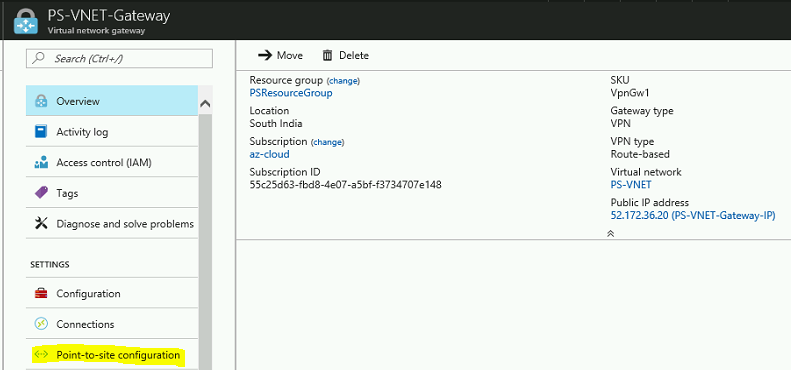Click the Gateway type value VPN

click(x=620, y=123)
